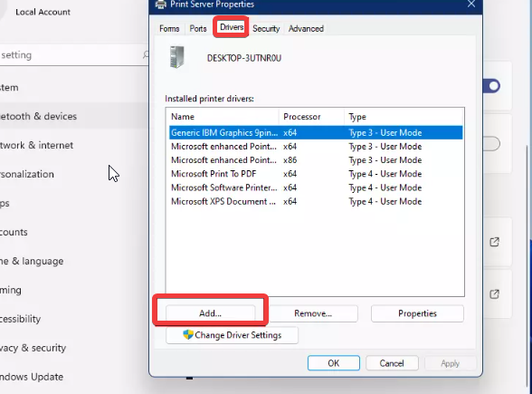Sort by the Processor column header
This screenshot has width=532, height=394.
[311, 117]
